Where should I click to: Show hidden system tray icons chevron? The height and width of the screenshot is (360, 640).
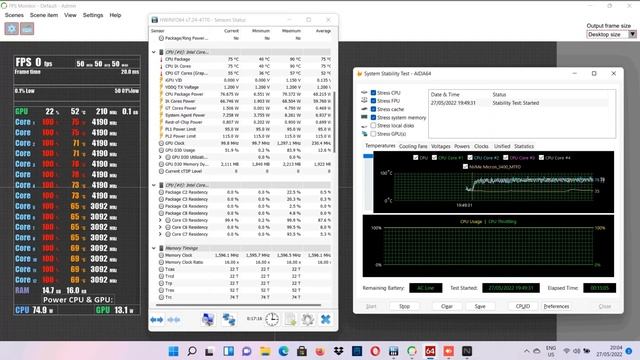527,351
